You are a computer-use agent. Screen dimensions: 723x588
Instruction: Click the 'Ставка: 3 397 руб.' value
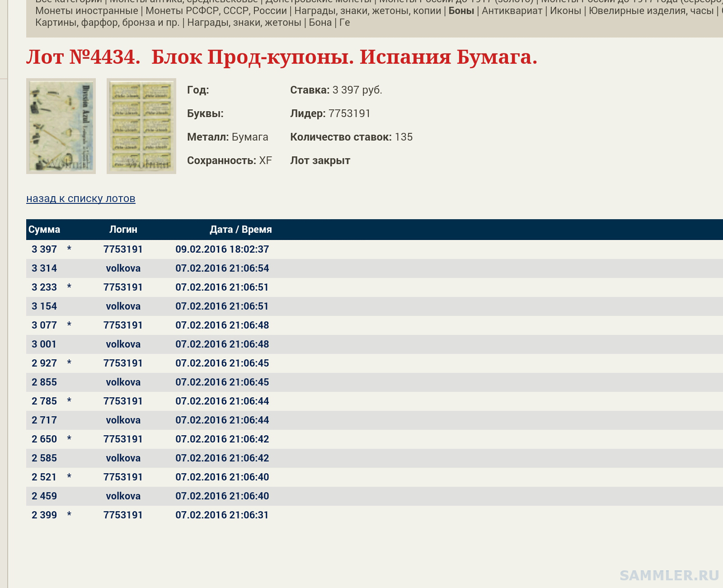[336, 90]
